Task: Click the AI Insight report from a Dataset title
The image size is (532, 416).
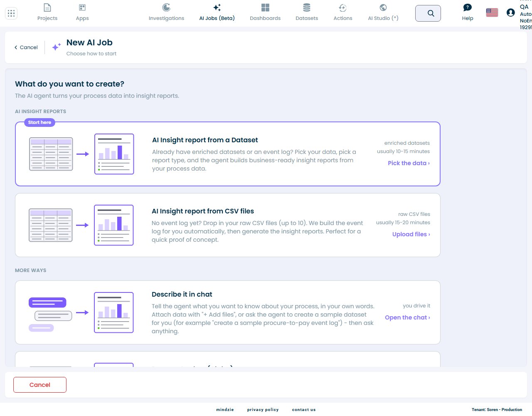Action: [x=205, y=140]
